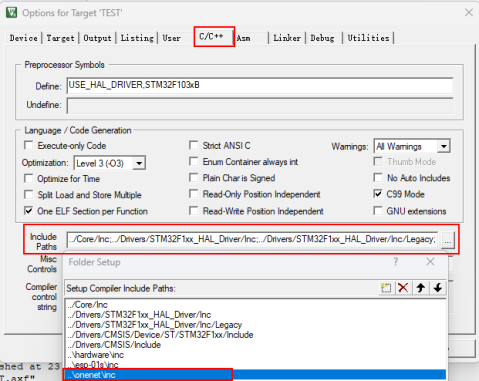Select the ..\onenet\inc path entry
Viewport: 479px width, 381px height.
tap(255, 375)
